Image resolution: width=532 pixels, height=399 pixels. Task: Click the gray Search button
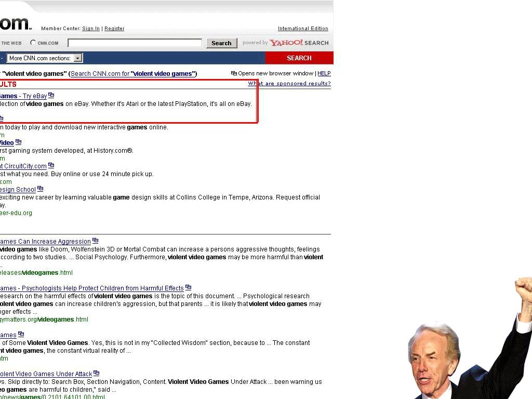(x=221, y=43)
